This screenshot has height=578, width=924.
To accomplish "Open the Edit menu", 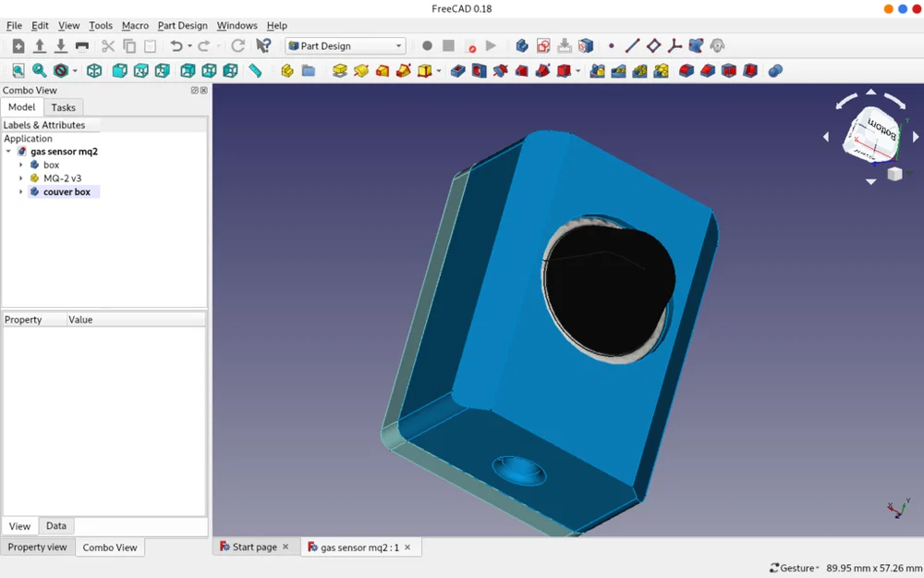I will tap(40, 25).
